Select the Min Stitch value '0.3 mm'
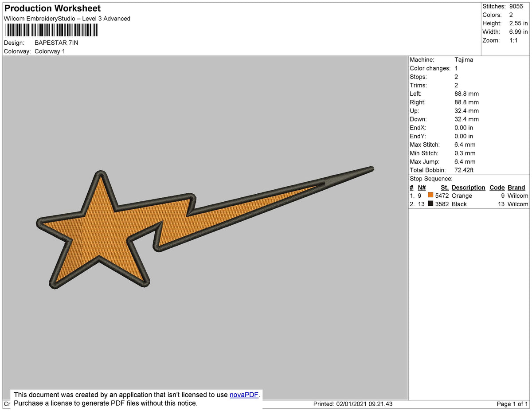Image resolution: width=532 pixels, height=411 pixels. [x=465, y=153]
